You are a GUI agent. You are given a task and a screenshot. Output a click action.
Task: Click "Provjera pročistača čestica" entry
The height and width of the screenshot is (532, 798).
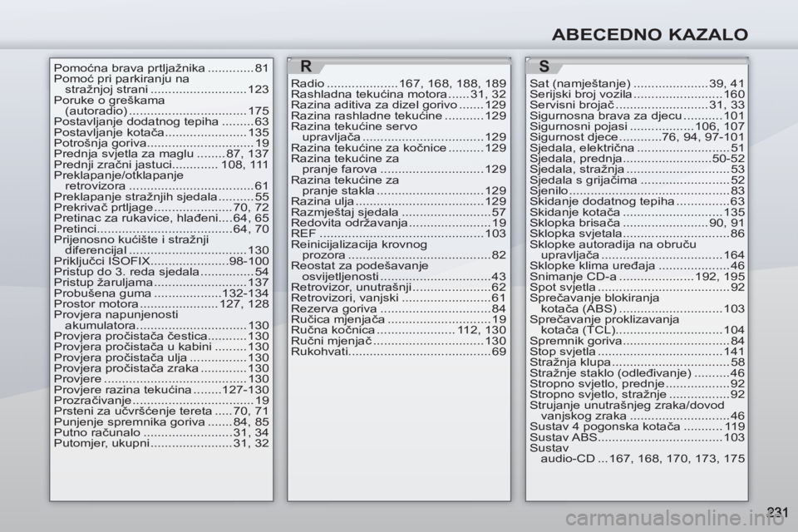point(161,336)
